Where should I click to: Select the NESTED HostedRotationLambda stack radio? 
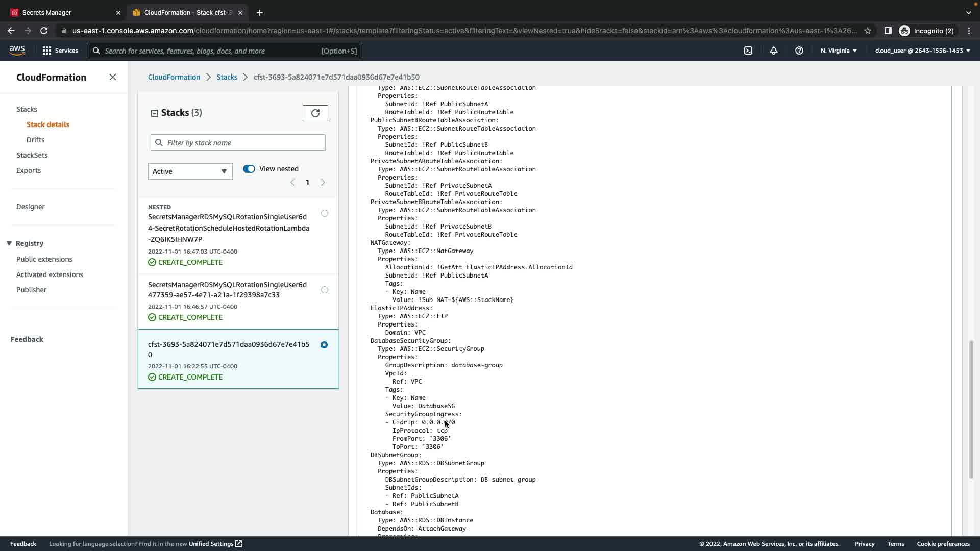point(325,213)
